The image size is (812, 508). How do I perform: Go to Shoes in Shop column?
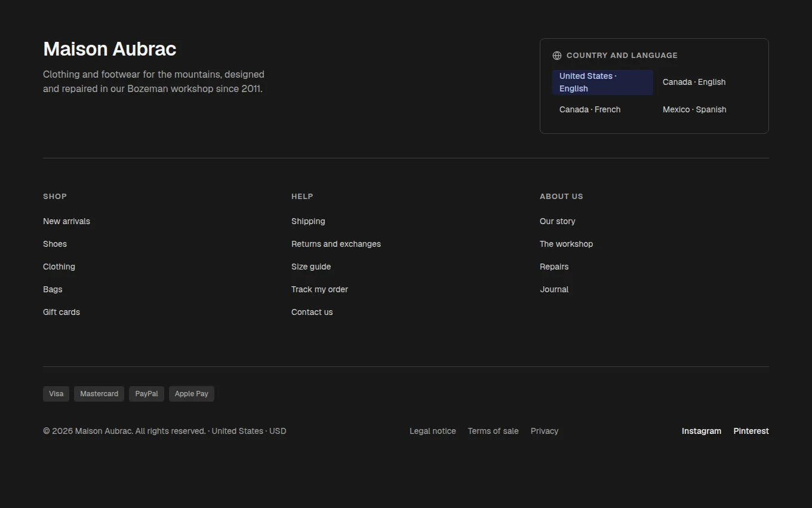(55, 244)
